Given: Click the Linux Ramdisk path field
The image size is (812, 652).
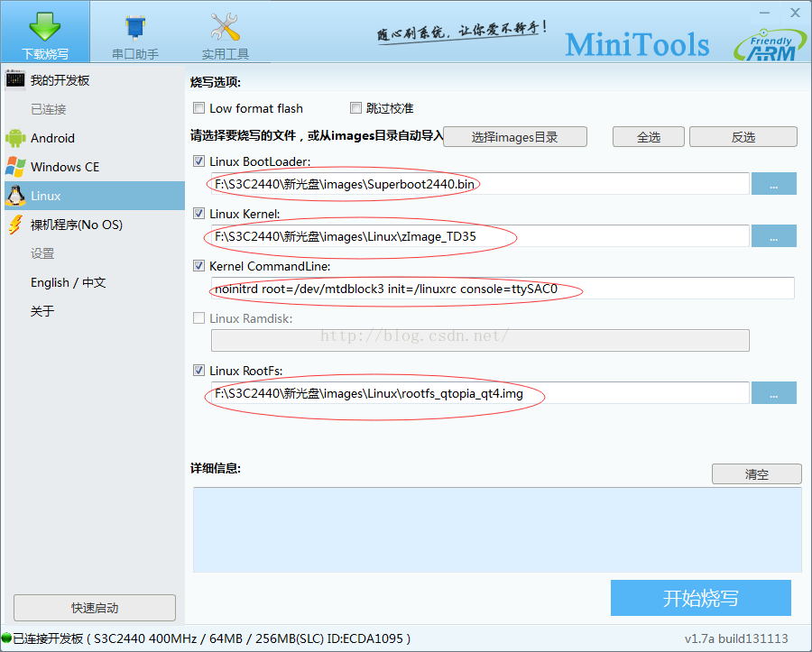Looking at the screenshot, I should click(x=480, y=341).
